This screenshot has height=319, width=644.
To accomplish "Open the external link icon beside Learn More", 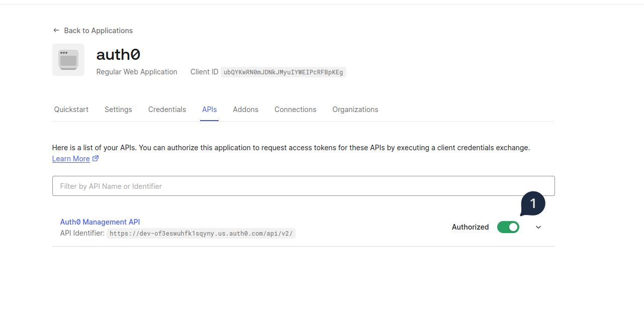I will (x=96, y=159).
